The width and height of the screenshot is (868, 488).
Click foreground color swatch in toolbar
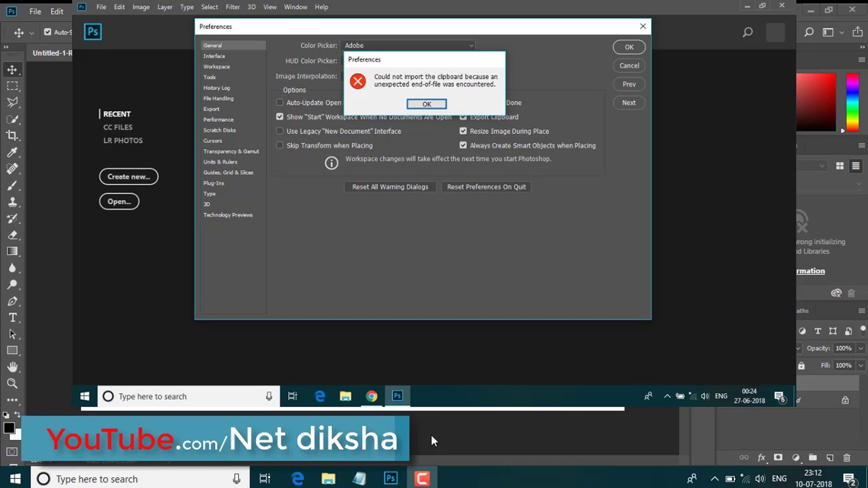click(x=9, y=428)
